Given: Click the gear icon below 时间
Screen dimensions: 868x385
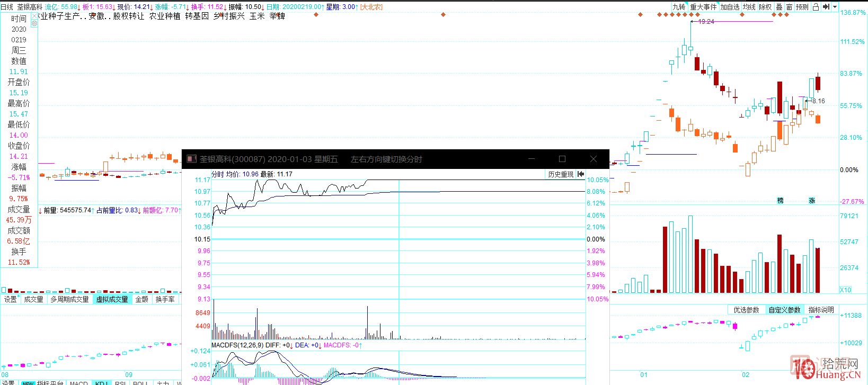Looking at the screenshot, I should 34,24.
